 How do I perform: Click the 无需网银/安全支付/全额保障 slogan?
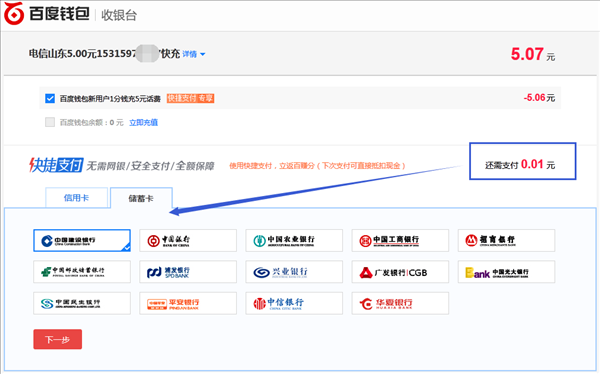click(x=150, y=166)
